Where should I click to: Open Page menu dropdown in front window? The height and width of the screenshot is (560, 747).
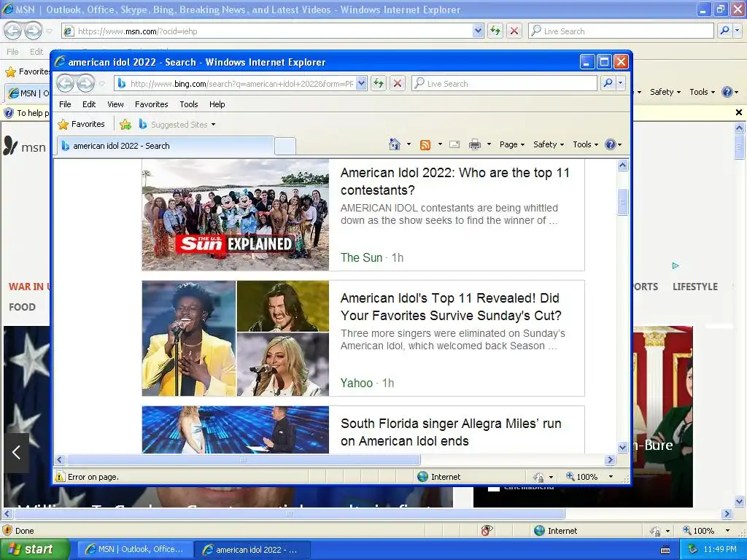[x=511, y=144]
